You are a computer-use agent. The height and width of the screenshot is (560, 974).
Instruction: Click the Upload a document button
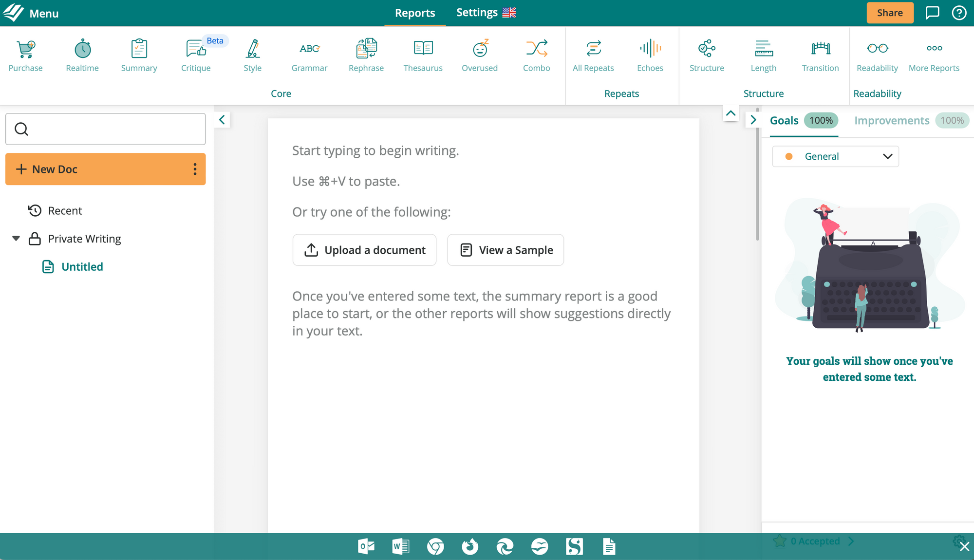pyautogui.click(x=364, y=250)
